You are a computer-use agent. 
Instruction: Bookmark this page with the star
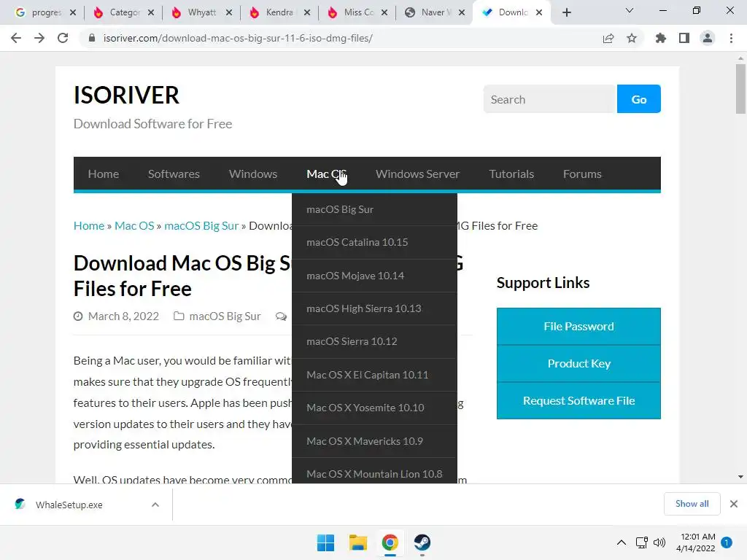point(632,38)
